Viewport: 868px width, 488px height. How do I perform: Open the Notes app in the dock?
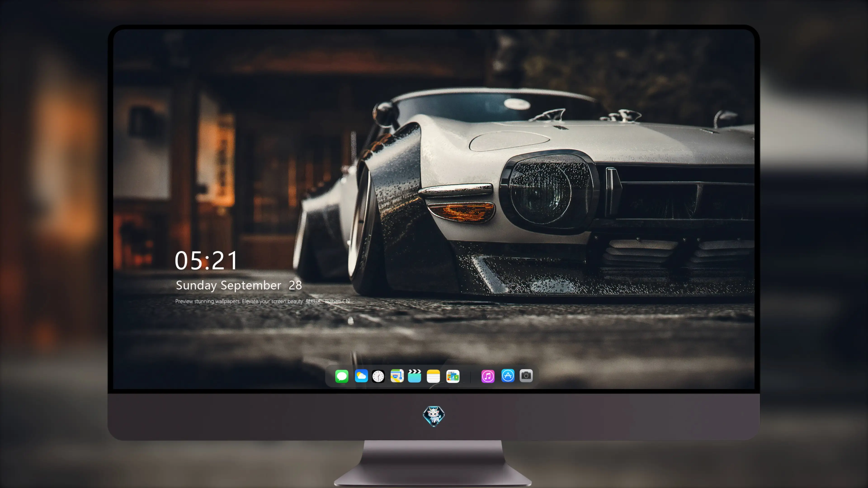433,376
